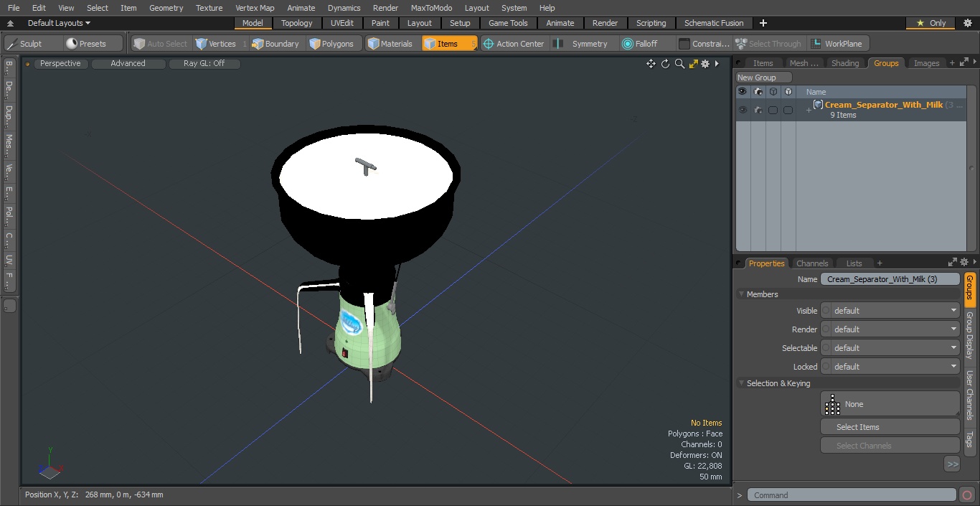Switch to the Topology layout tab
980x506 pixels.
coord(296,23)
